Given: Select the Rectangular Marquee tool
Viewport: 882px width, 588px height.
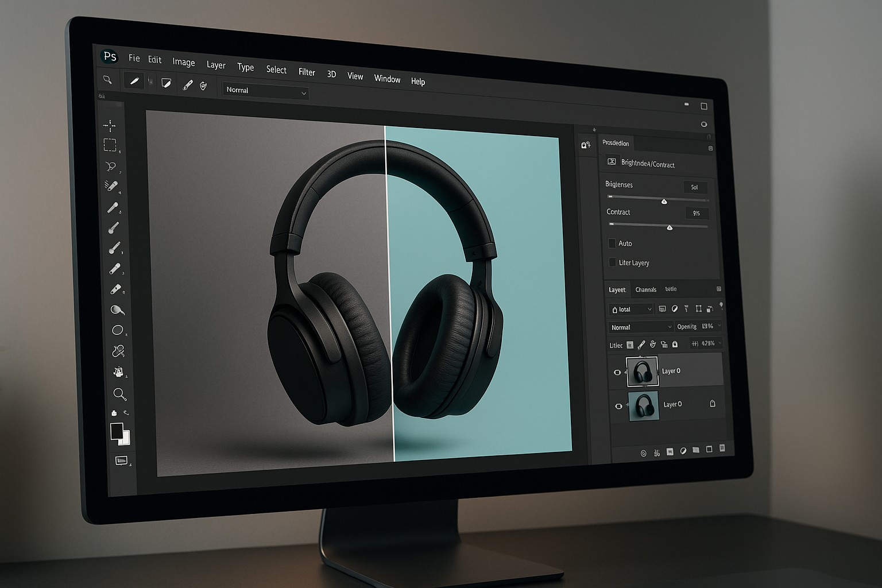Looking at the screenshot, I should pos(110,145).
